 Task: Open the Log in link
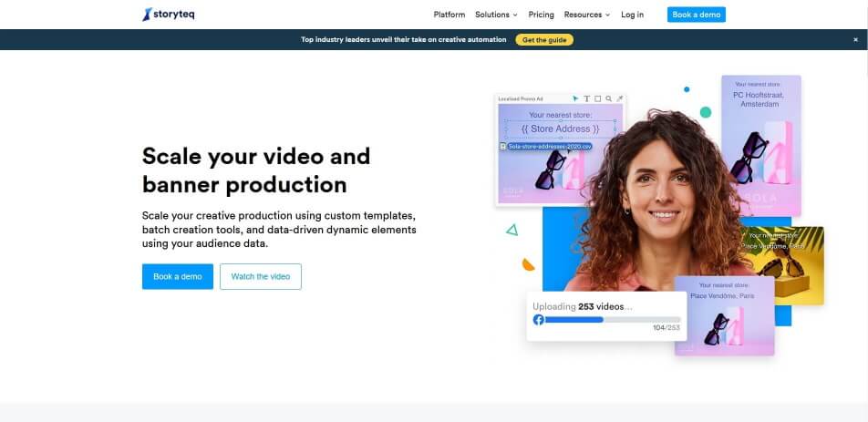pos(632,15)
